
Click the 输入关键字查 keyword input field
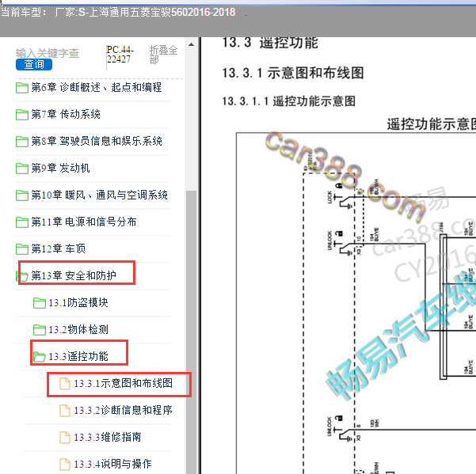[x=48, y=53]
